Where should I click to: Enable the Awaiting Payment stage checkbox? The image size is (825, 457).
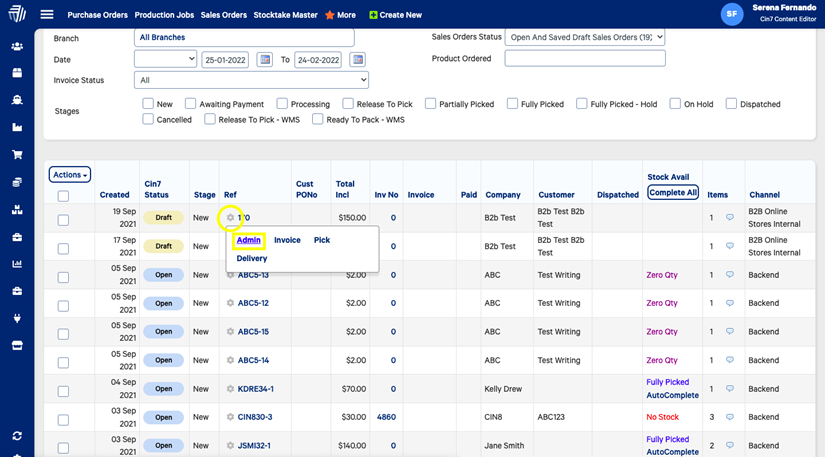190,104
